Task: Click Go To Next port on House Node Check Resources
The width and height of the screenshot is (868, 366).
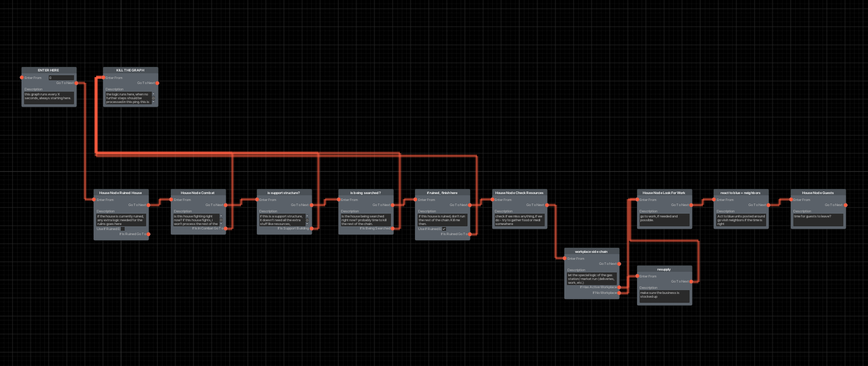Action: (547, 205)
